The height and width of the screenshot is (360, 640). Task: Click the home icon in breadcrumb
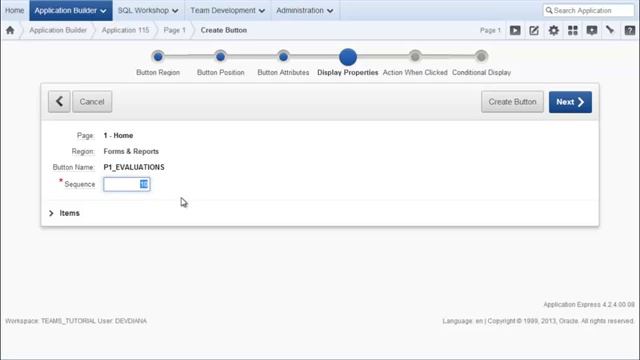pyautogui.click(x=10, y=30)
